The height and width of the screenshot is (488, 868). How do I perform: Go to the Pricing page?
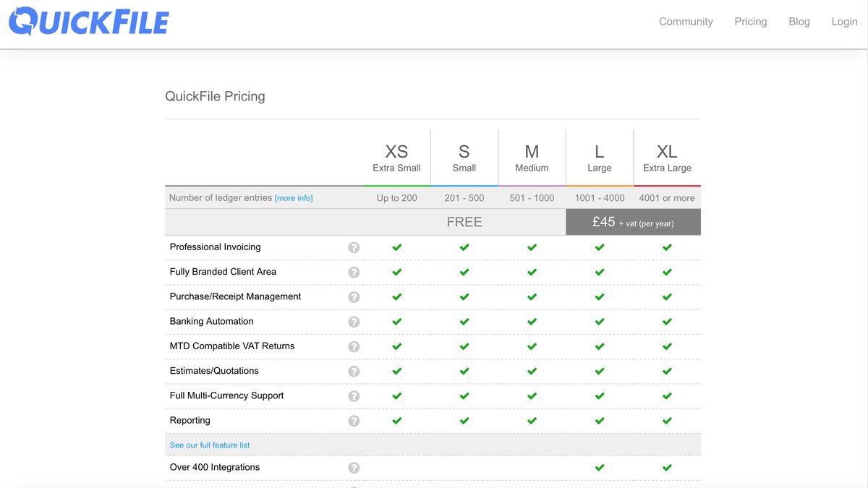(750, 22)
